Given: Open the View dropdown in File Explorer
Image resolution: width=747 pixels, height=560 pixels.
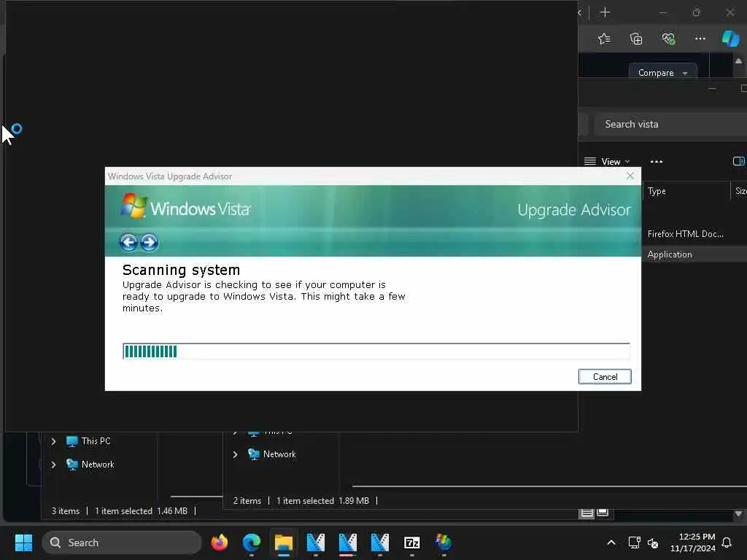Looking at the screenshot, I should tap(607, 161).
